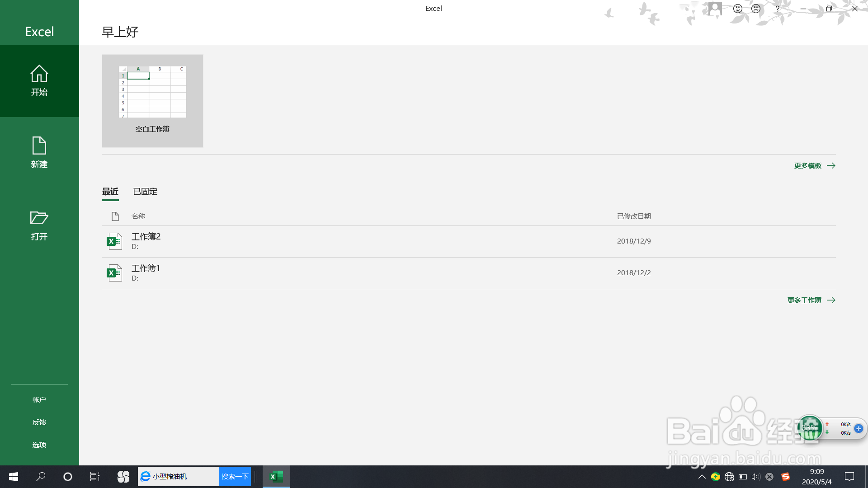The height and width of the screenshot is (488, 868).
Task: Click the user account avatar icon
Action: (x=715, y=9)
